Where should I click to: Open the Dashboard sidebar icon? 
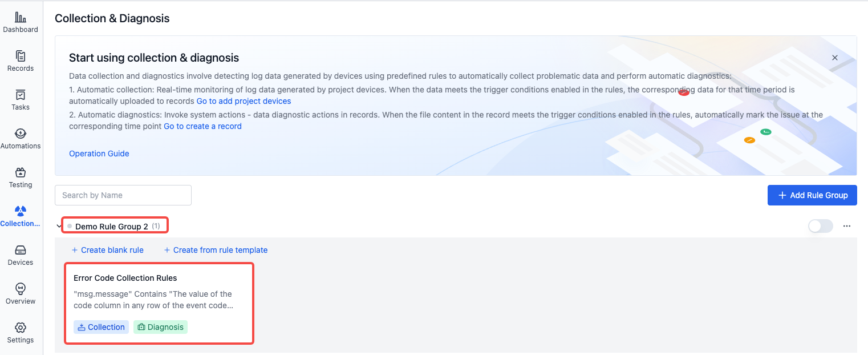pyautogui.click(x=21, y=23)
